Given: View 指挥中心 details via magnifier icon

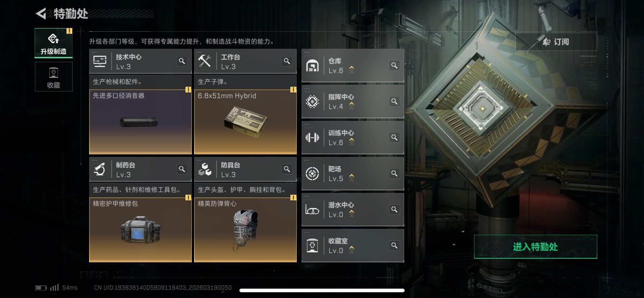Looking at the screenshot, I should (394, 101).
